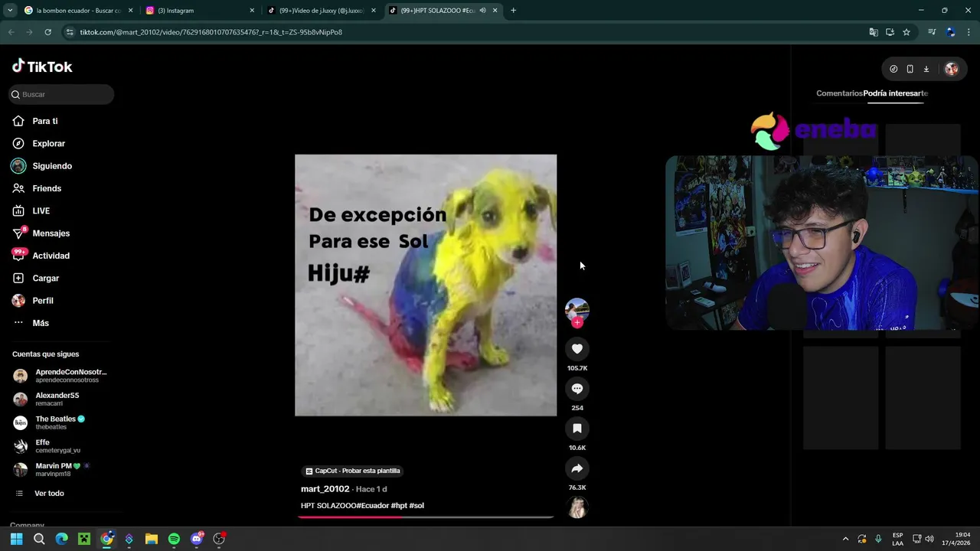
Task: Open the #sol hashtag
Action: [x=416, y=506]
